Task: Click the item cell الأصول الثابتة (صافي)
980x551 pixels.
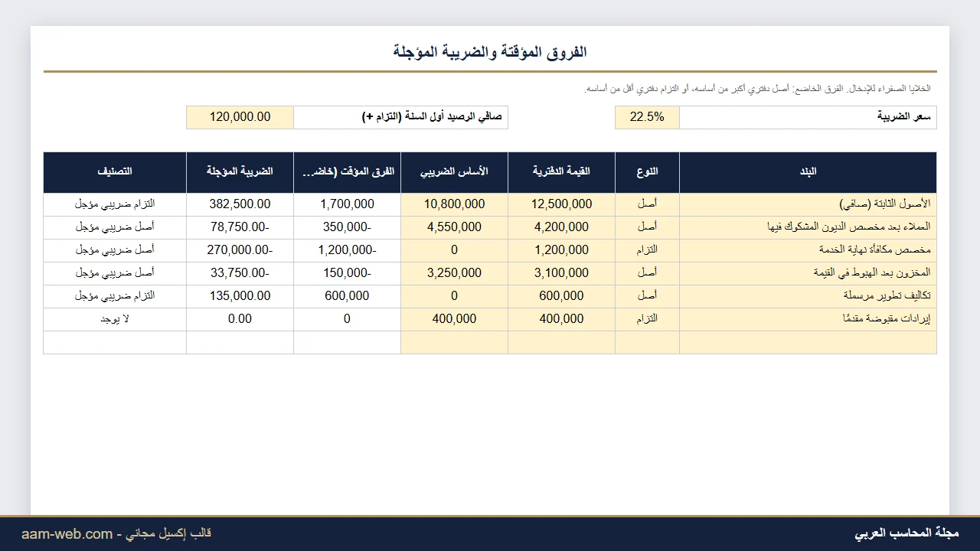Action: click(x=808, y=204)
